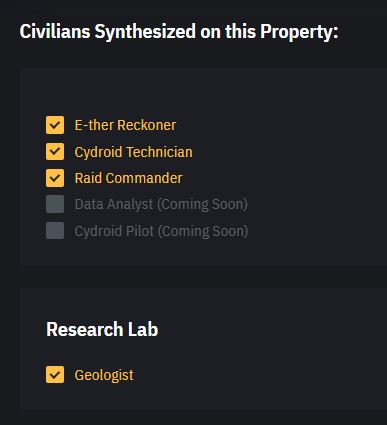Click "(Coming Soon)" beside Cydroid Pilot
This screenshot has height=425, width=387.
coord(203,231)
